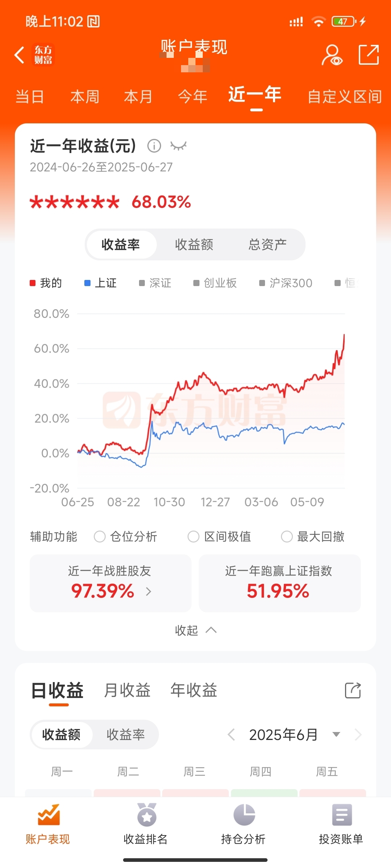Select the 区间极值 radio option

193,536
